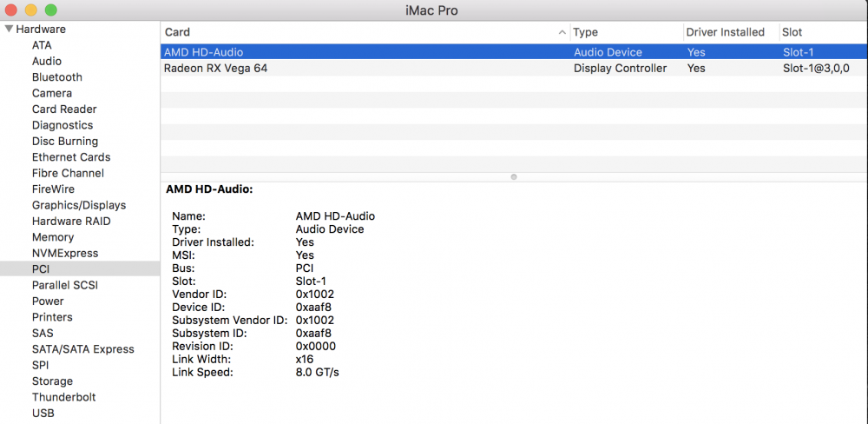868x424 pixels.
Task: Select the PCI sidebar item
Action: (80, 268)
